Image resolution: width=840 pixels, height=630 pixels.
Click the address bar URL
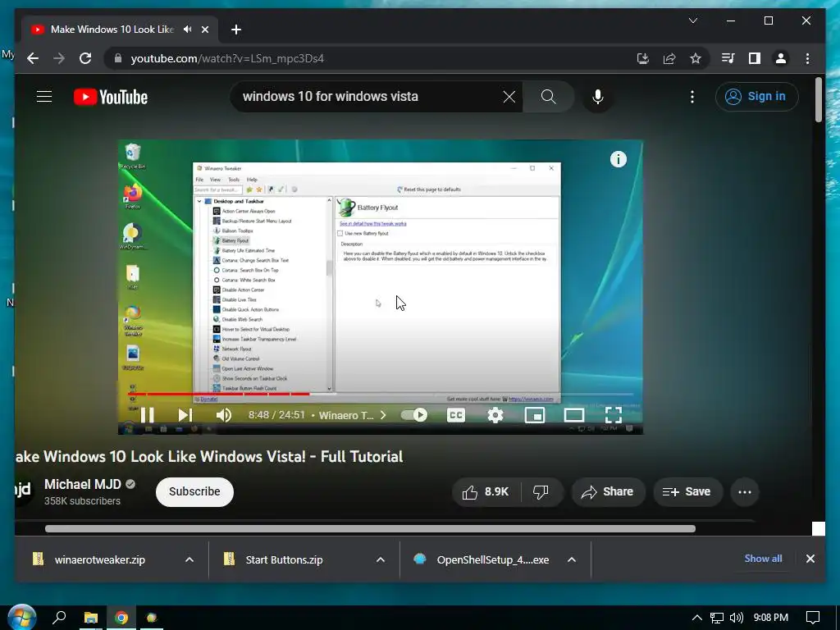[227, 58]
